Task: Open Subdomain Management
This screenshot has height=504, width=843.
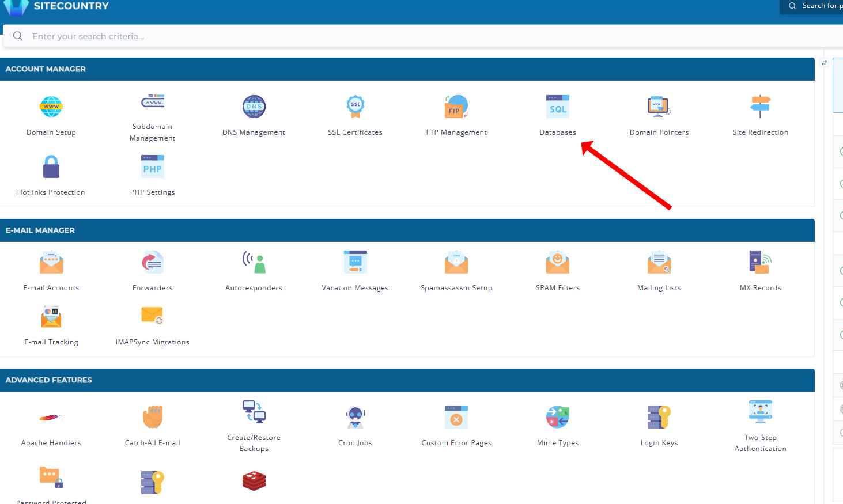Action: (152, 117)
